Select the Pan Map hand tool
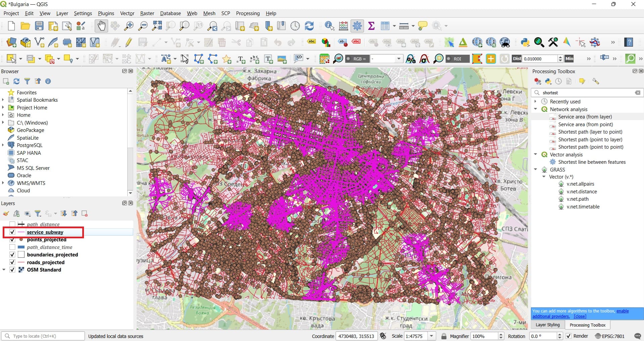Image resolution: width=644 pixels, height=341 pixels. (101, 26)
